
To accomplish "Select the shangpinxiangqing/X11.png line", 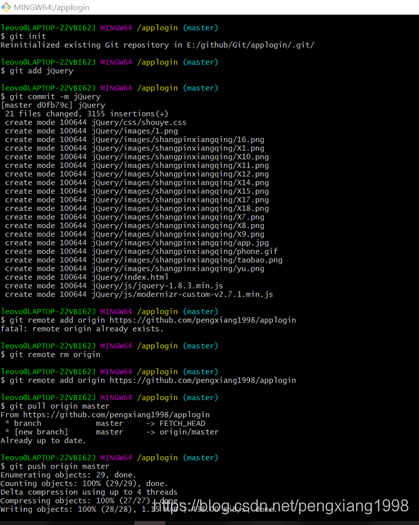I will click(x=137, y=165).
